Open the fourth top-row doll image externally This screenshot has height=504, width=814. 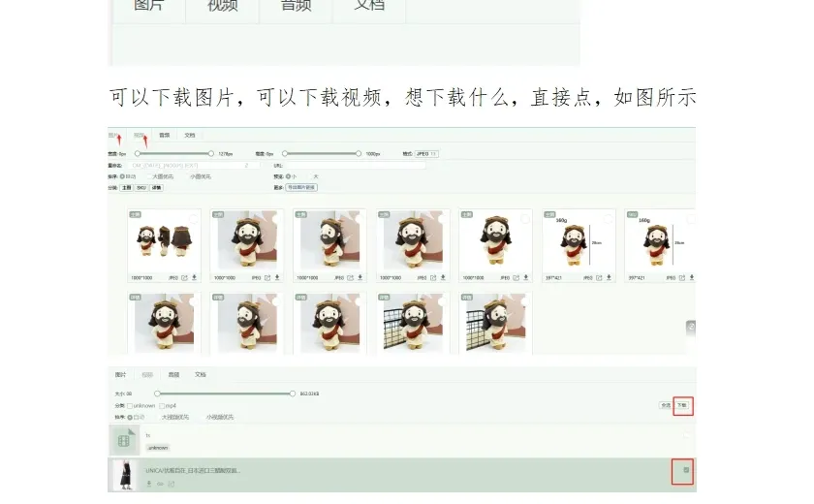tap(433, 278)
